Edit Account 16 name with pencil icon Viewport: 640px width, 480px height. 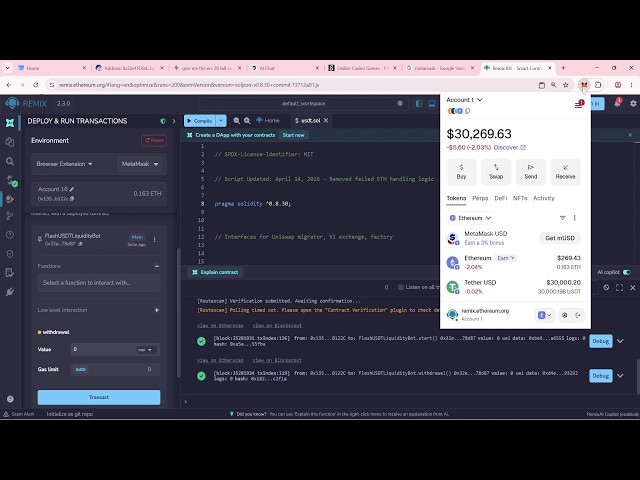click(x=72, y=189)
